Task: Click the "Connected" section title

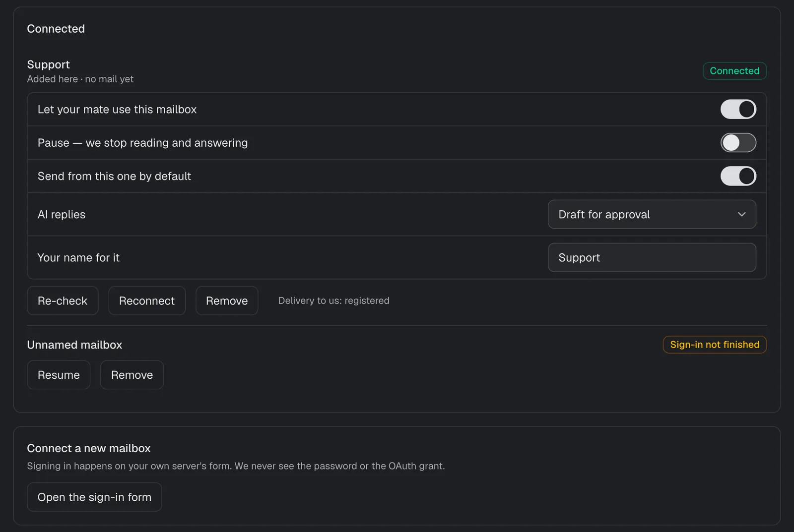Action: (56, 29)
